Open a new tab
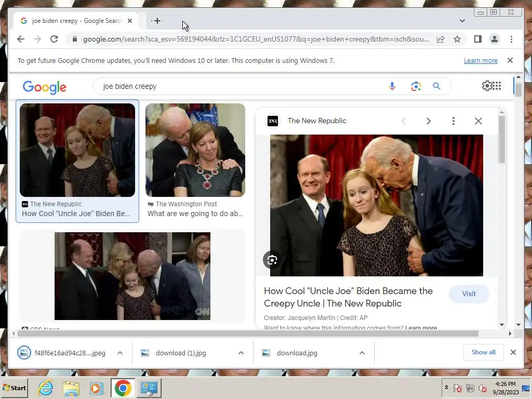Viewport: 532px width, 399px height. [157, 21]
